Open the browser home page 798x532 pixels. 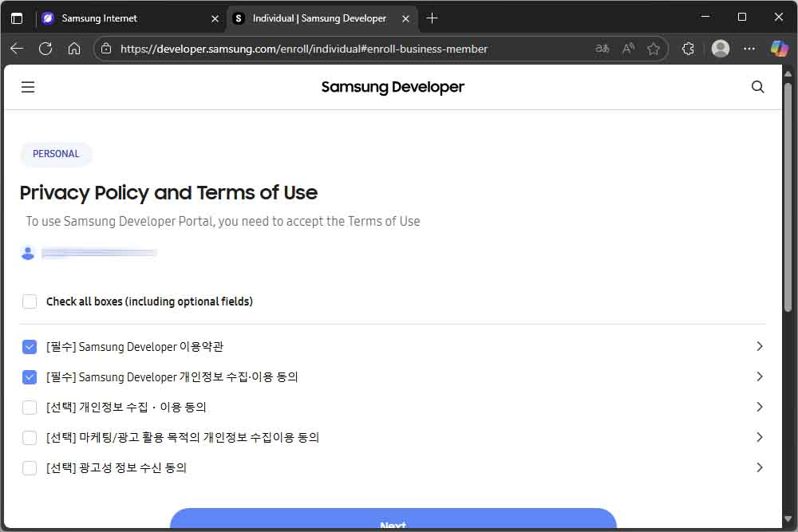coord(74,49)
